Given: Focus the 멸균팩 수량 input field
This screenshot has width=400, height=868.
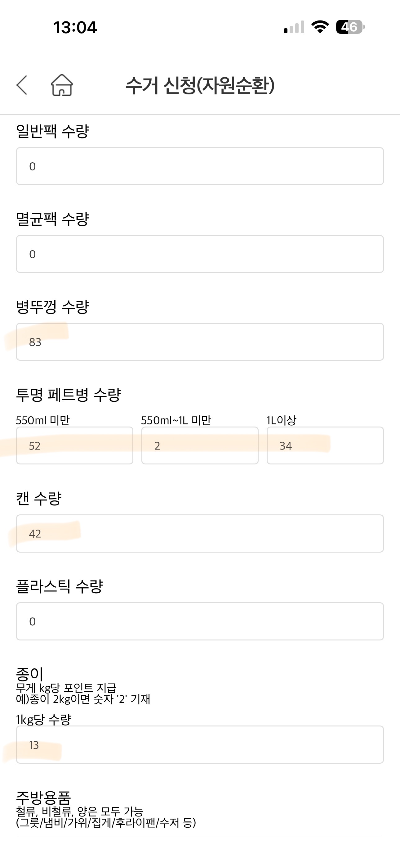Looking at the screenshot, I should (200, 254).
